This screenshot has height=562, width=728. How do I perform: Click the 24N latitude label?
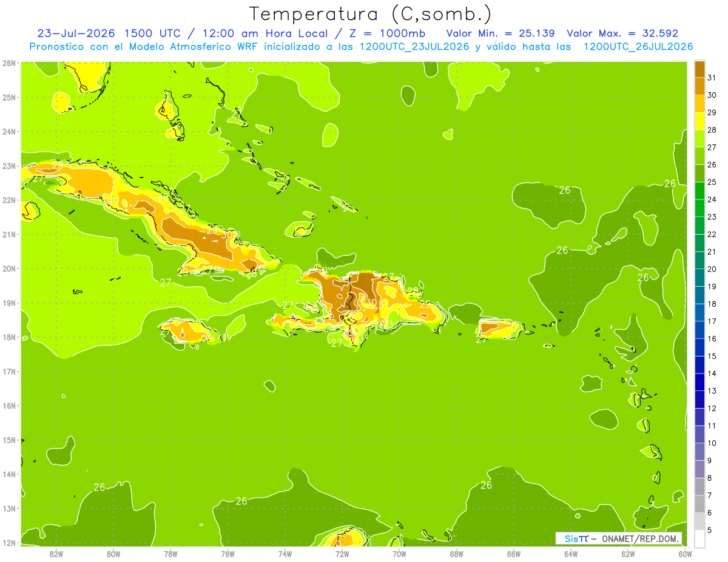[8, 132]
